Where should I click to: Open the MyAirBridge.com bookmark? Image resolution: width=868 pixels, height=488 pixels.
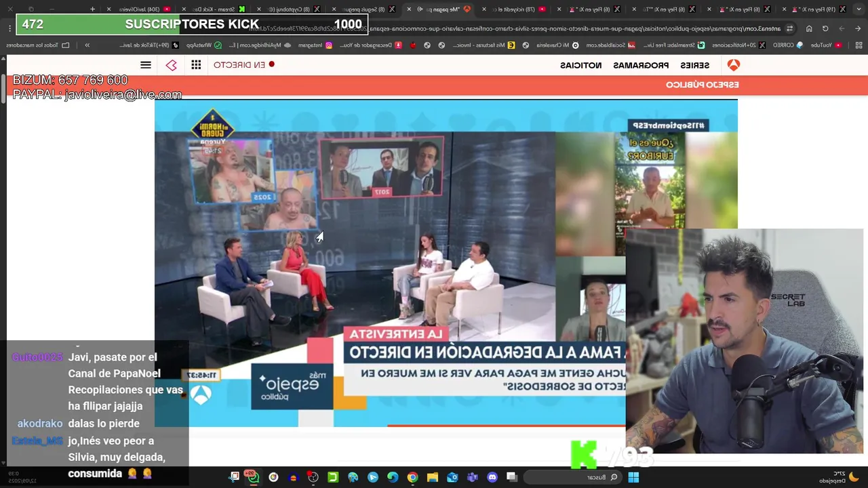coord(260,45)
